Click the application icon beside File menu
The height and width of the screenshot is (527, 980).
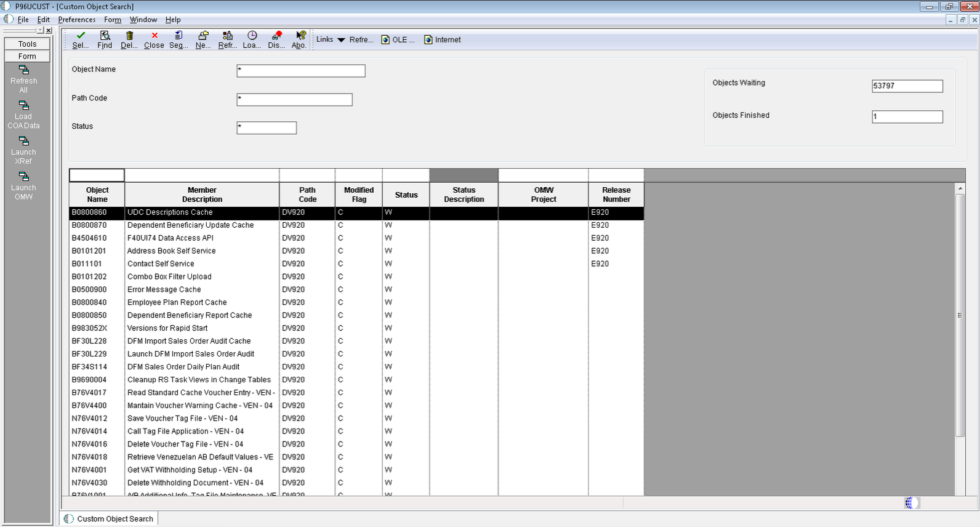coord(9,19)
